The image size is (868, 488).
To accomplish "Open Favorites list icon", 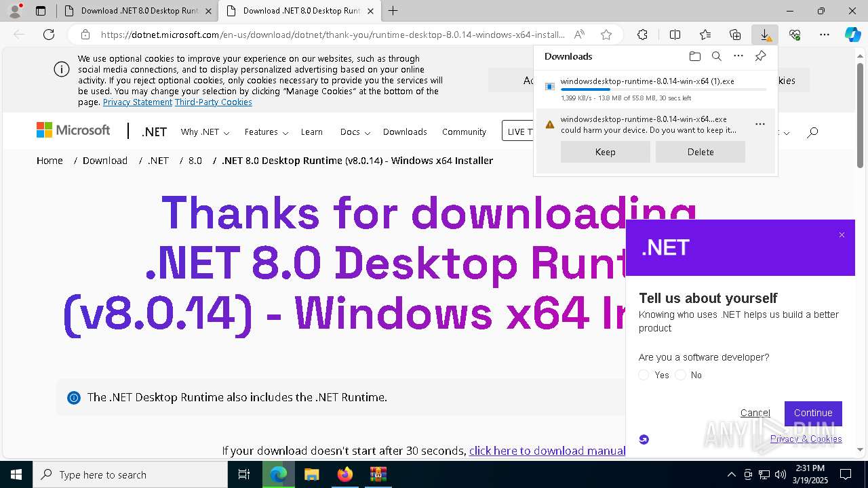I will click(705, 35).
